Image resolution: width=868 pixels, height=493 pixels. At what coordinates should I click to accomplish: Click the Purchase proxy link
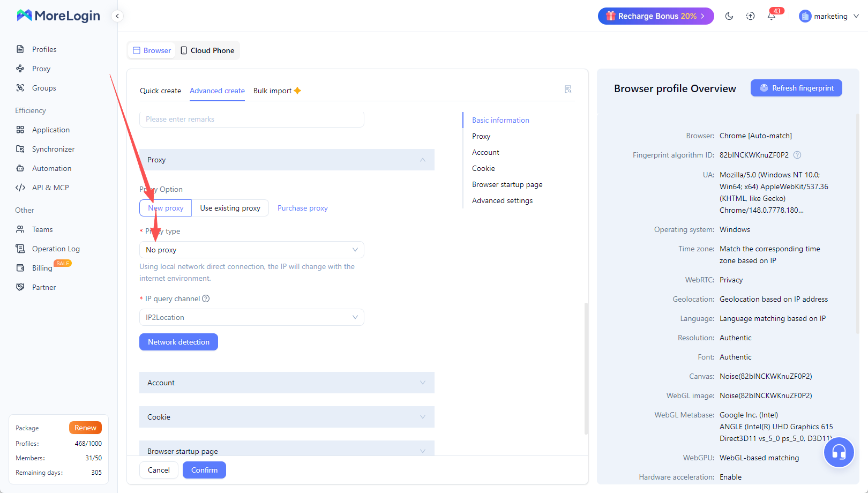click(x=303, y=208)
